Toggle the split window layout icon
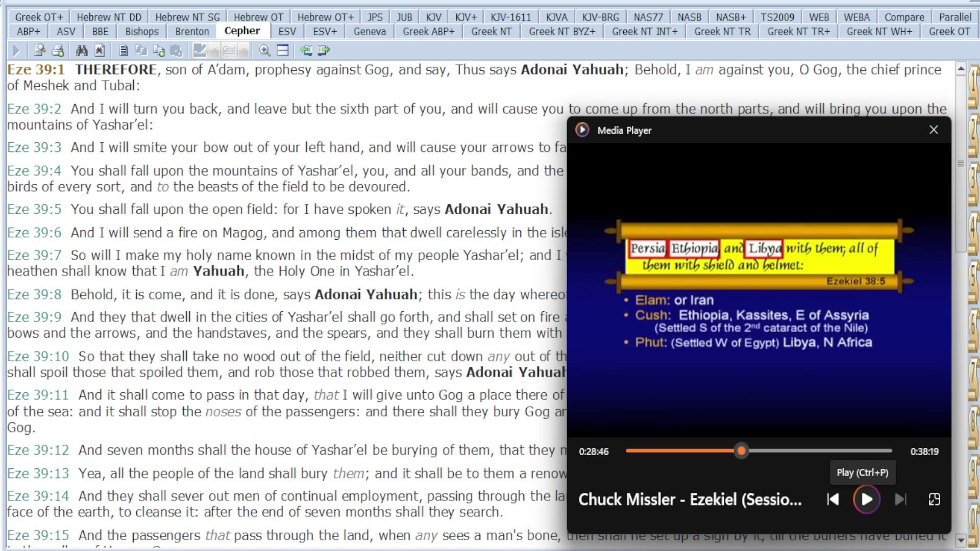980x551 pixels. click(283, 50)
